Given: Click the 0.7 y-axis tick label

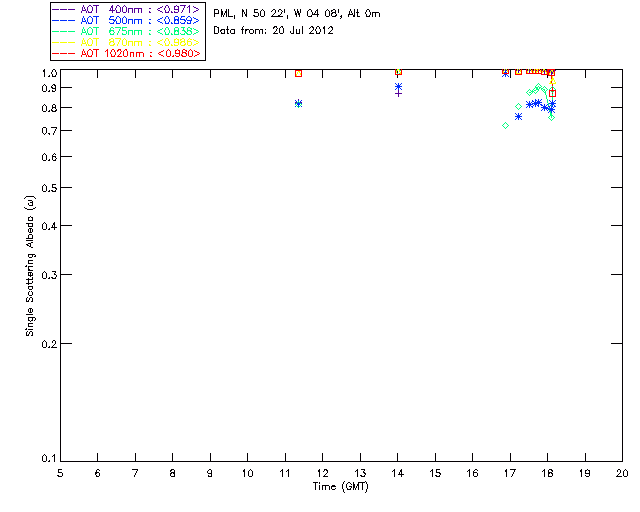Looking at the screenshot, I should [49, 131].
